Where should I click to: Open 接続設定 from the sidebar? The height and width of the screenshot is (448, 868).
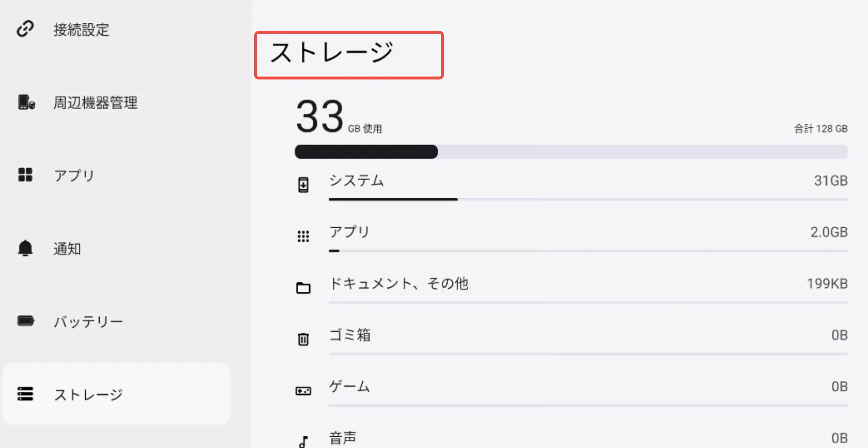(81, 30)
